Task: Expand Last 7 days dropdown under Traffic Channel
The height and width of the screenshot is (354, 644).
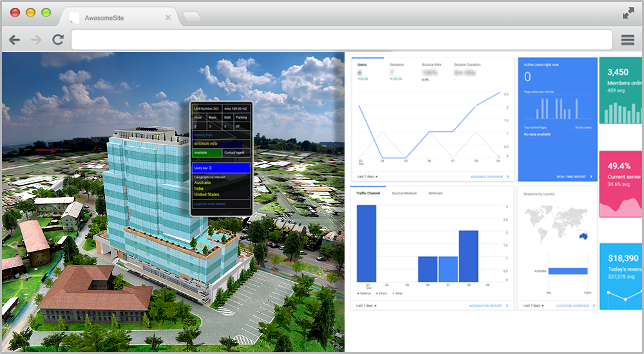Action: pyautogui.click(x=367, y=306)
